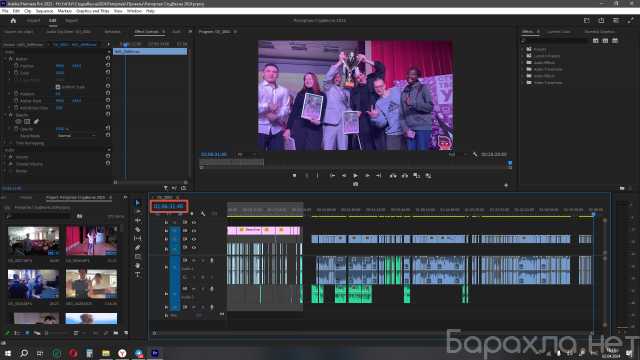Add a marker in the Program Monitor
The width and height of the screenshot is (640, 360).
point(294,176)
